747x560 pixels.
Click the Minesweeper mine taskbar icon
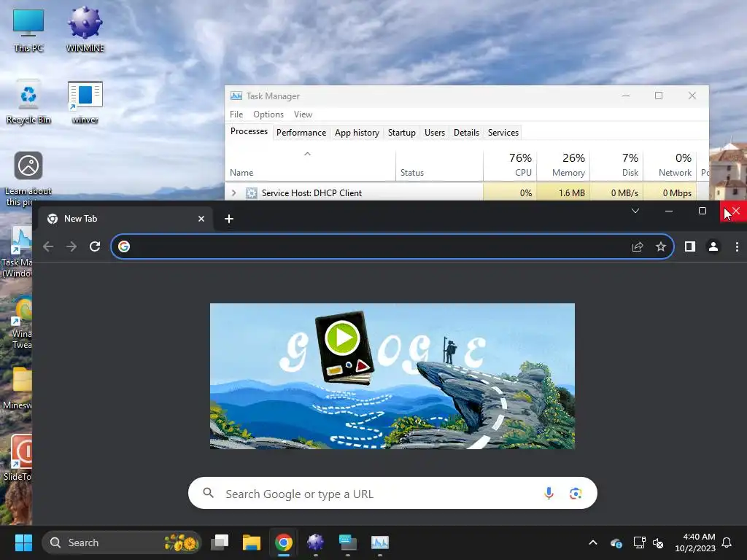point(315,542)
